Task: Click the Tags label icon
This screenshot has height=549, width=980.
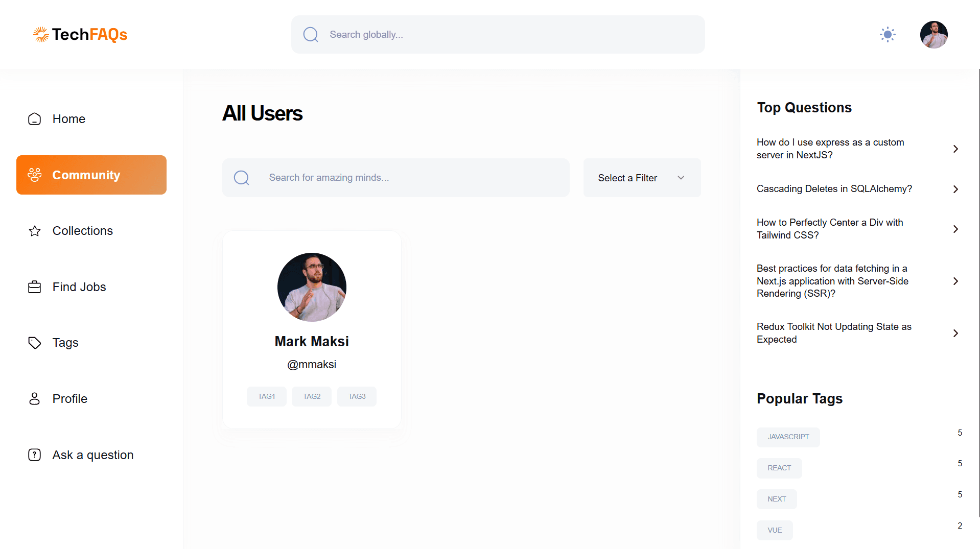Action: coord(34,343)
